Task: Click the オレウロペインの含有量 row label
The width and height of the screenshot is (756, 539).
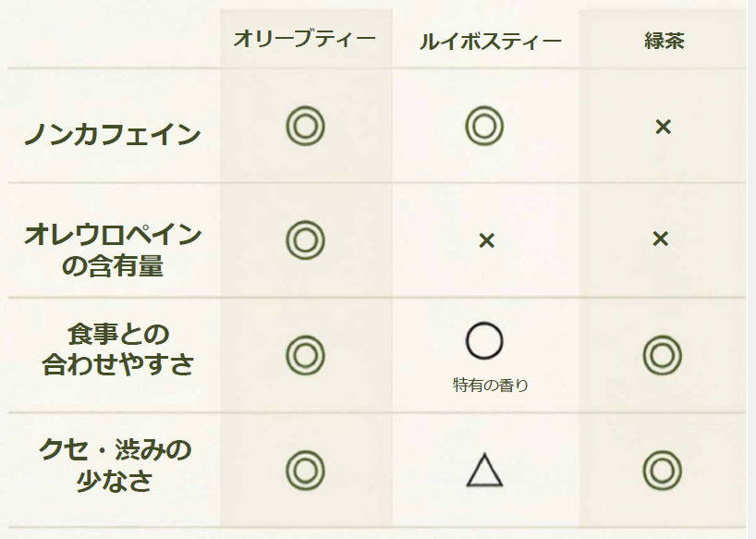Action: [x=113, y=250]
